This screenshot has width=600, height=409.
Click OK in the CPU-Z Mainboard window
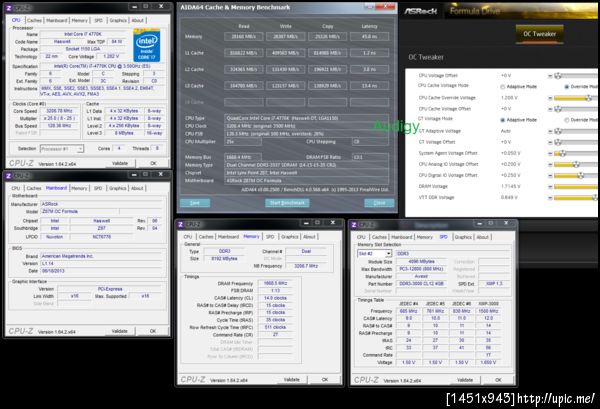click(x=153, y=331)
